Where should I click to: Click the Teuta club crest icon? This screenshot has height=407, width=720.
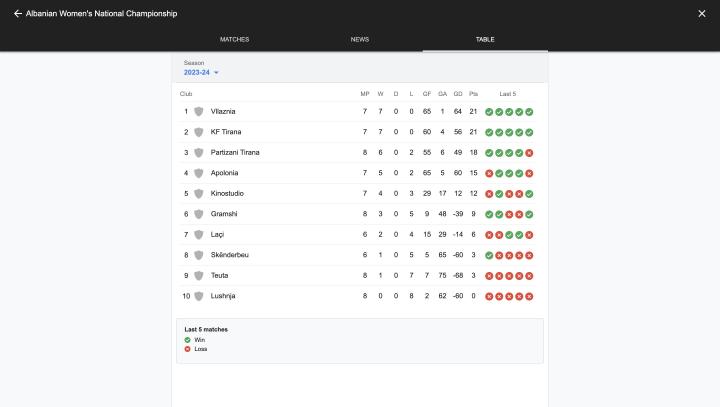coord(199,276)
